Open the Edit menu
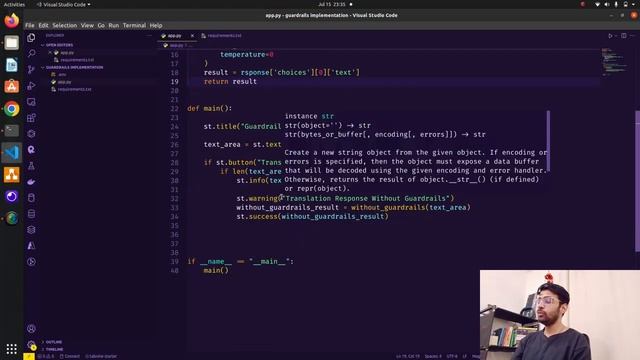Viewport: 640px width, 360px height. [43, 25]
